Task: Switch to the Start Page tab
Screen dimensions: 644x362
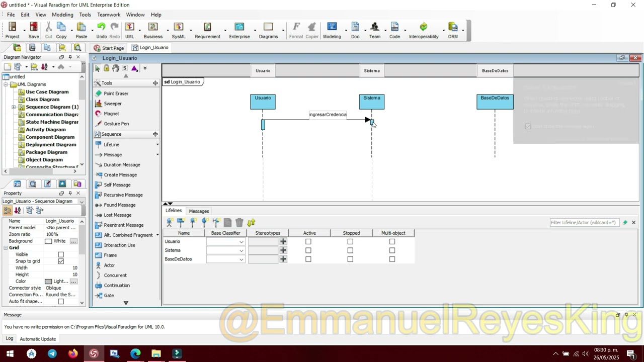Action: (109, 48)
